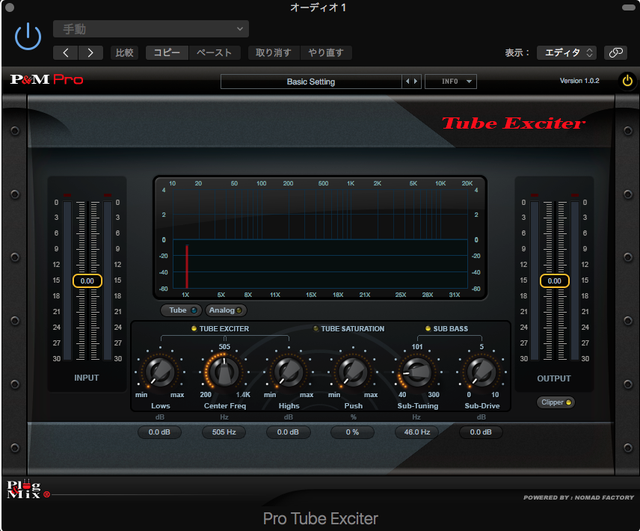This screenshot has height=531, width=640.
Task: Toggle the Clipper button
Action: click(556, 402)
